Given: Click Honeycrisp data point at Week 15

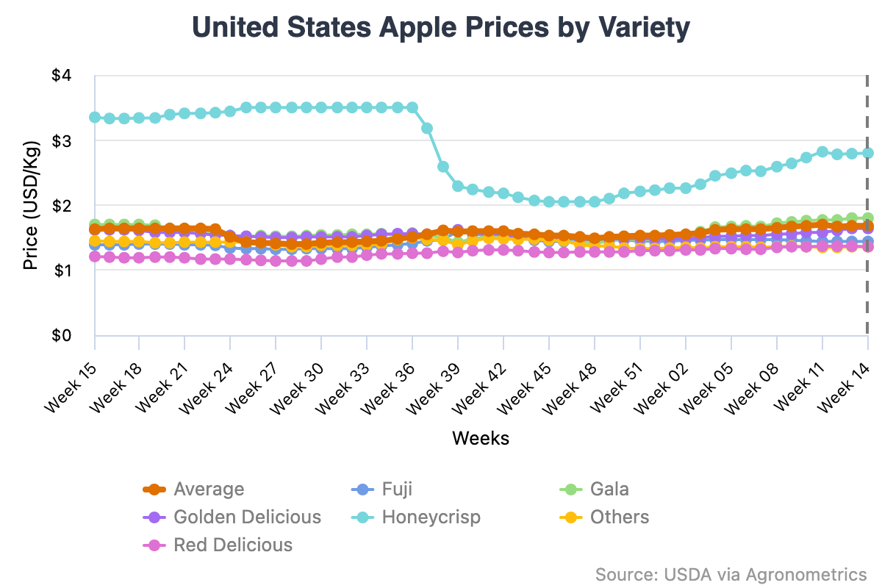Looking at the screenshot, I should [x=95, y=118].
